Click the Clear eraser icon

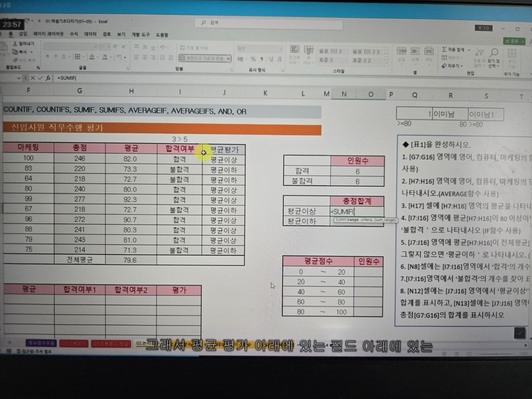pos(444,66)
